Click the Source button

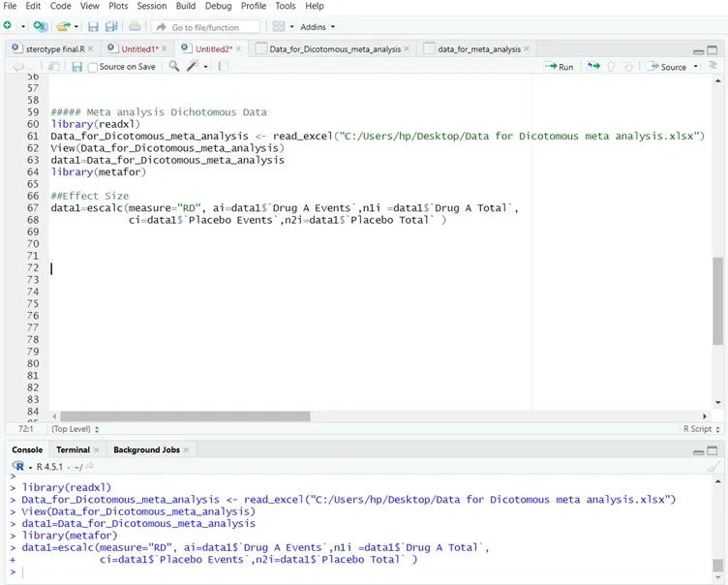[666, 67]
